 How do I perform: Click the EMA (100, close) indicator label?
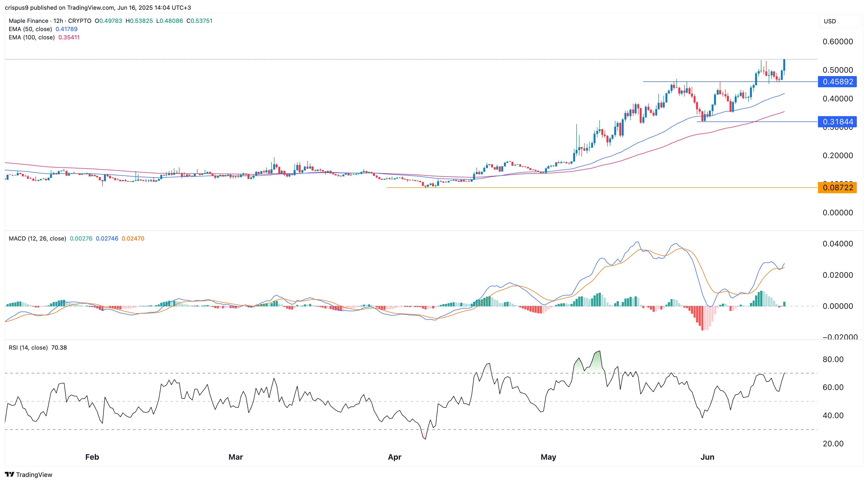pyautogui.click(x=32, y=37)
